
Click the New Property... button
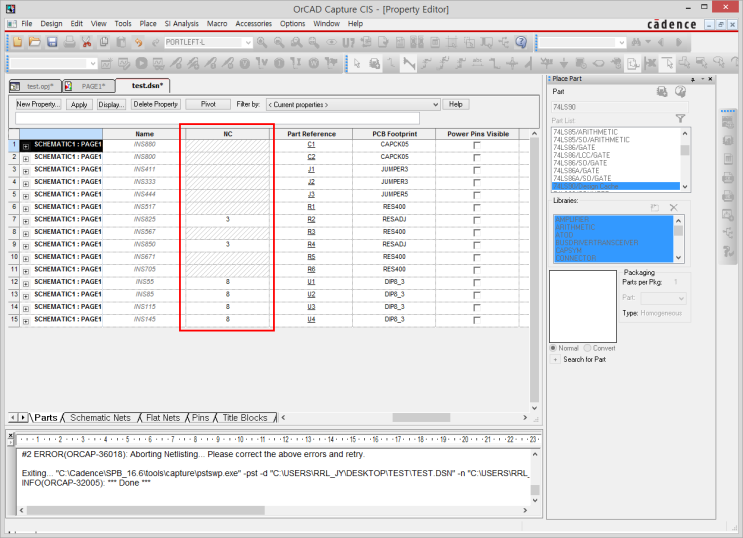(x=38, y=104)
